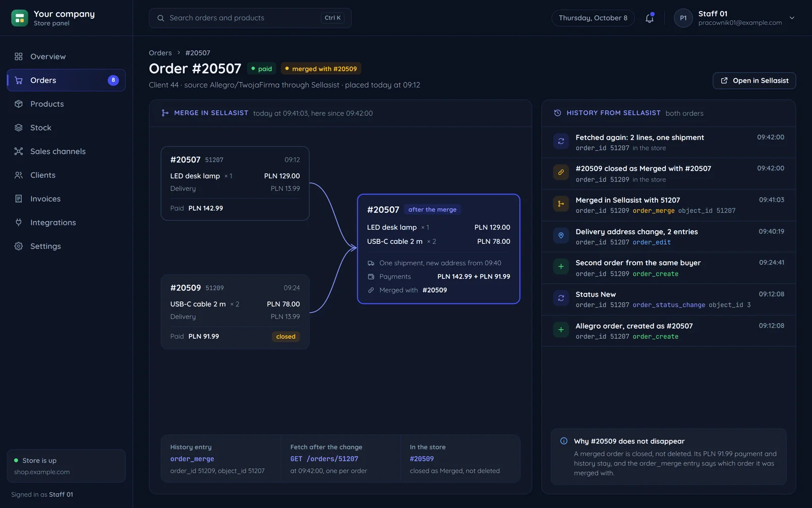Click the Status New refresh icon
This screenshot has width=812, height=508.
click(x=561, y=298)
